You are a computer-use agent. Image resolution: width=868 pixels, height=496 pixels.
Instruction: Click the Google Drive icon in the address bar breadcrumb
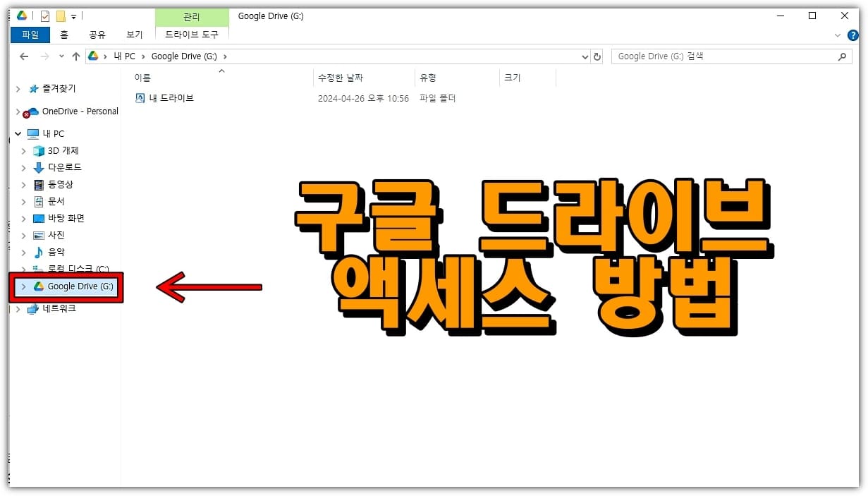[92, 56]
